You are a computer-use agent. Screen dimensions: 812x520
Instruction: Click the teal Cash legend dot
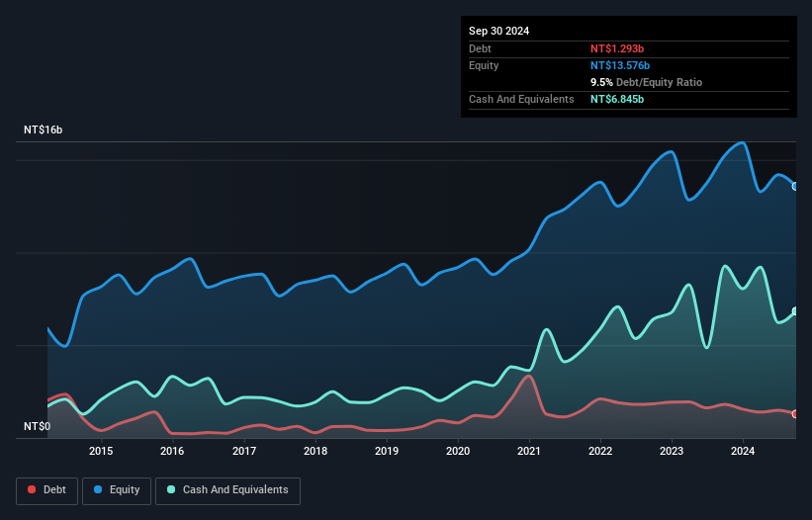click(x=171, y=489)
